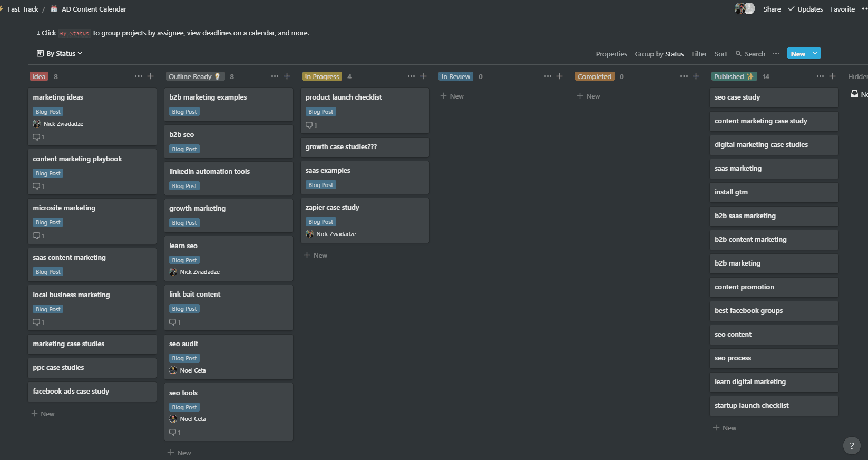This screenshot has width=868, height=460.
Task: Open dropdown arrow next to New button
Action: click(x=815, y=53)
